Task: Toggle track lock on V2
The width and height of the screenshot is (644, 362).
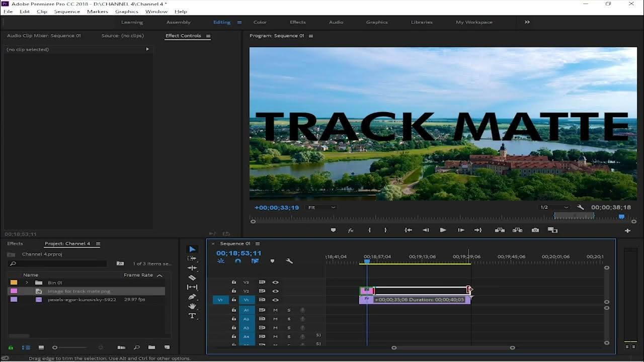Action: tap(233, 291)
